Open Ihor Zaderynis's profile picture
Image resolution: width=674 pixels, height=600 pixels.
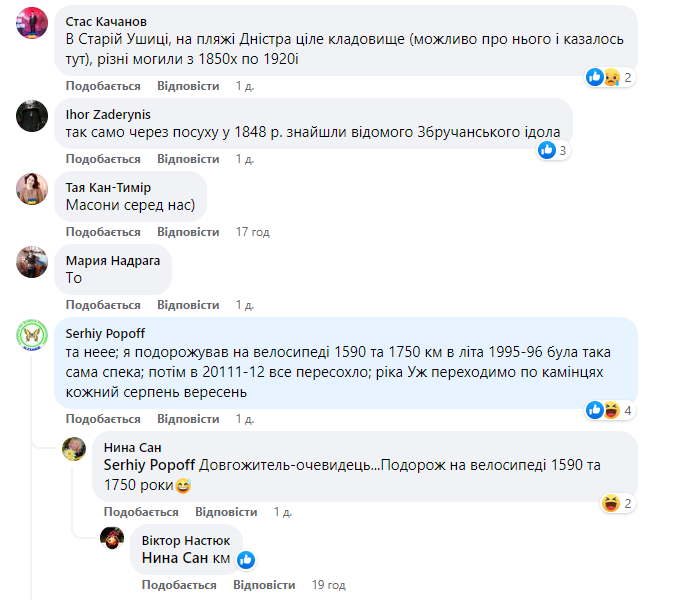point(32,115)
